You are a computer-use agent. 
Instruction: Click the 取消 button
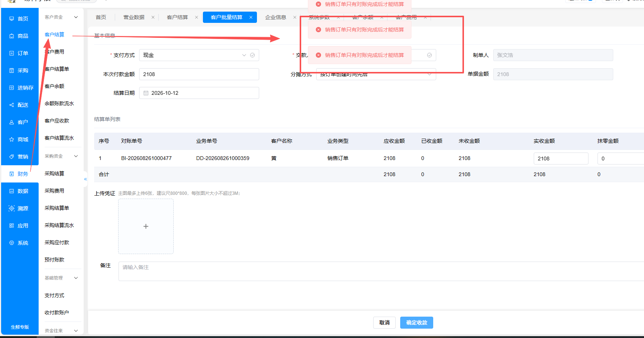pyautogui.click(x=384, y=323)
